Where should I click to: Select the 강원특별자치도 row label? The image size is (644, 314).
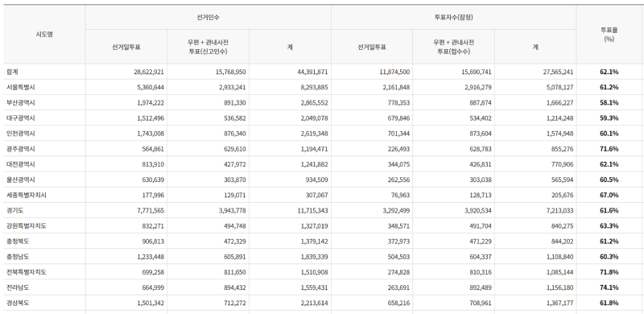pos(27,226)
